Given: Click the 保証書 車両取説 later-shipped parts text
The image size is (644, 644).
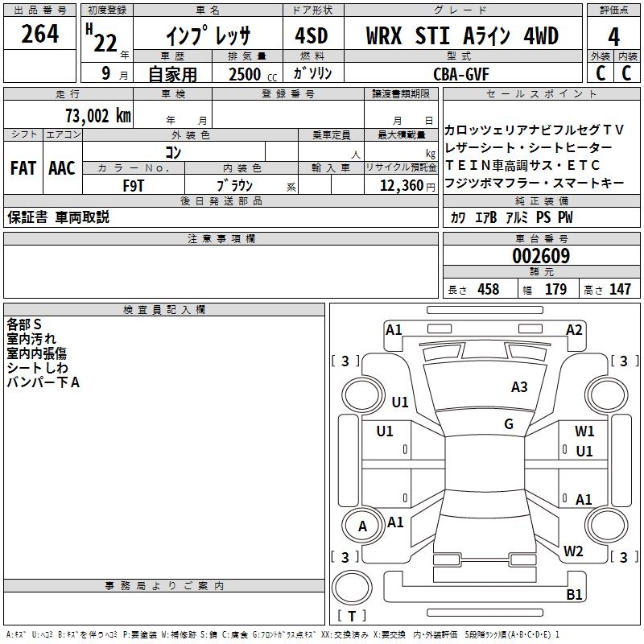Looking at the screenshot, I should (58, 217).
